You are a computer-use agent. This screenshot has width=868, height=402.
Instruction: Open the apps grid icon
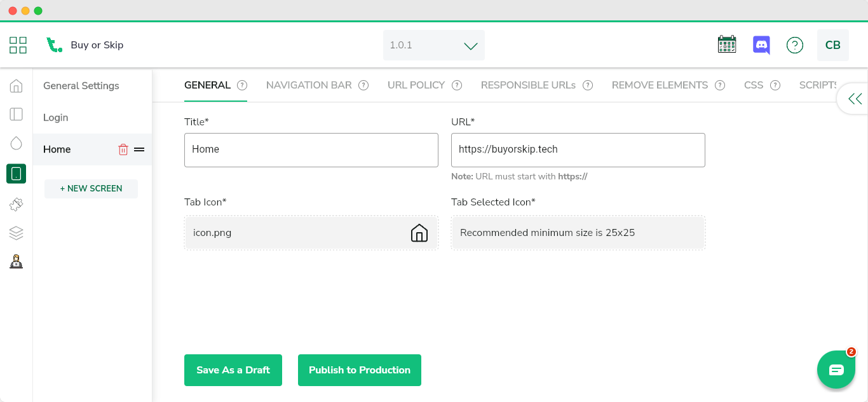(18, 45)
